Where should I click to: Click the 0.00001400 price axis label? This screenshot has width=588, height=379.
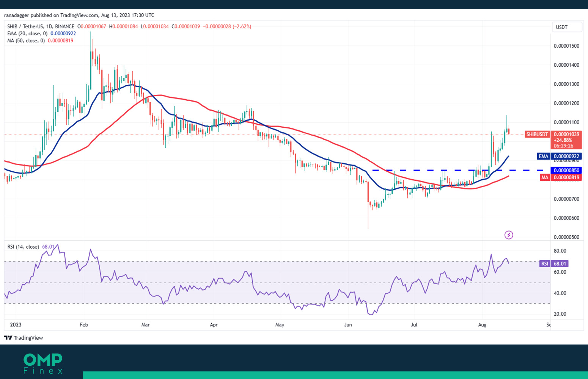pyautogui.click(x=566, y=65)
